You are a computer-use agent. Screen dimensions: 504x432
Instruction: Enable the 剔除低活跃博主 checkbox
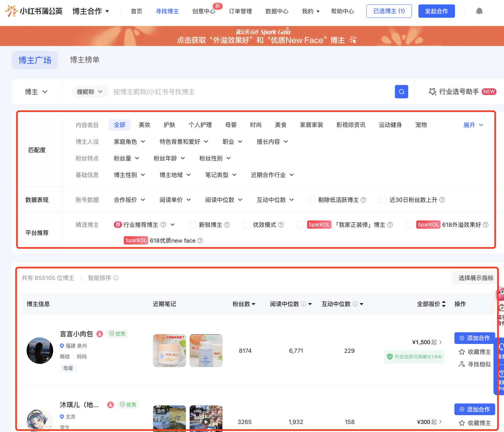click(311, 200)
